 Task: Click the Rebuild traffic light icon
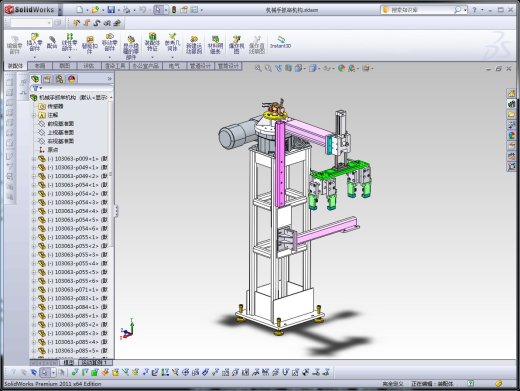pyautogui.click(x=174, y=10)
